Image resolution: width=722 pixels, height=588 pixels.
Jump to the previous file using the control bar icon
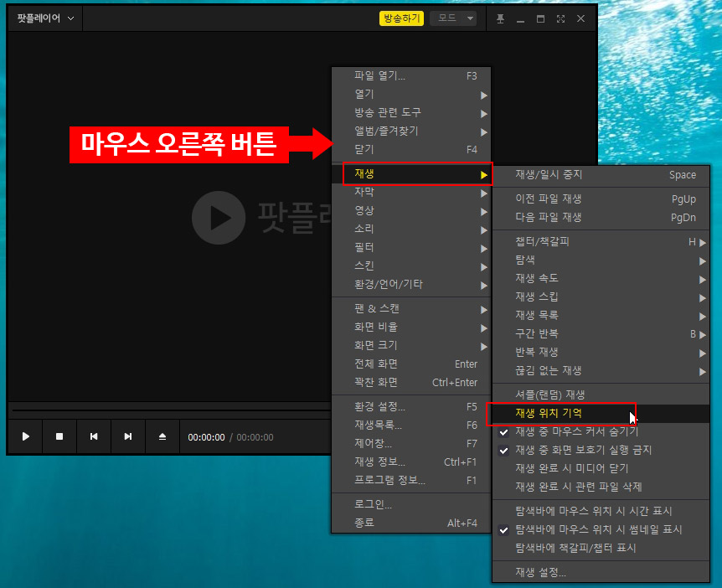(x=94, y=436)
